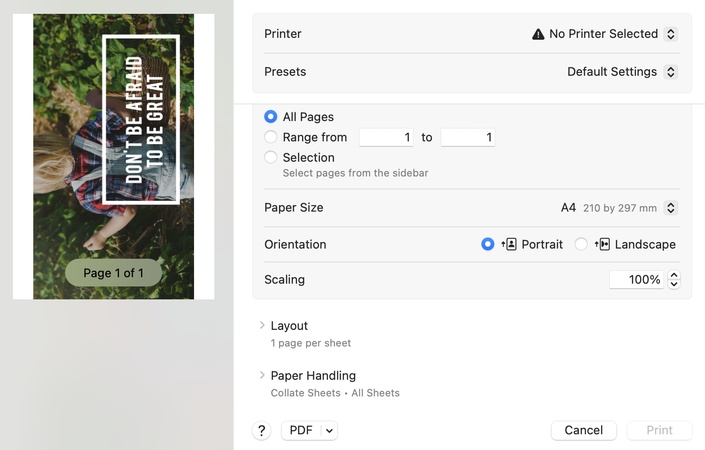Click the Scaling percentage field
Viewport: 705px width, 450px height.
pos(636,280)
